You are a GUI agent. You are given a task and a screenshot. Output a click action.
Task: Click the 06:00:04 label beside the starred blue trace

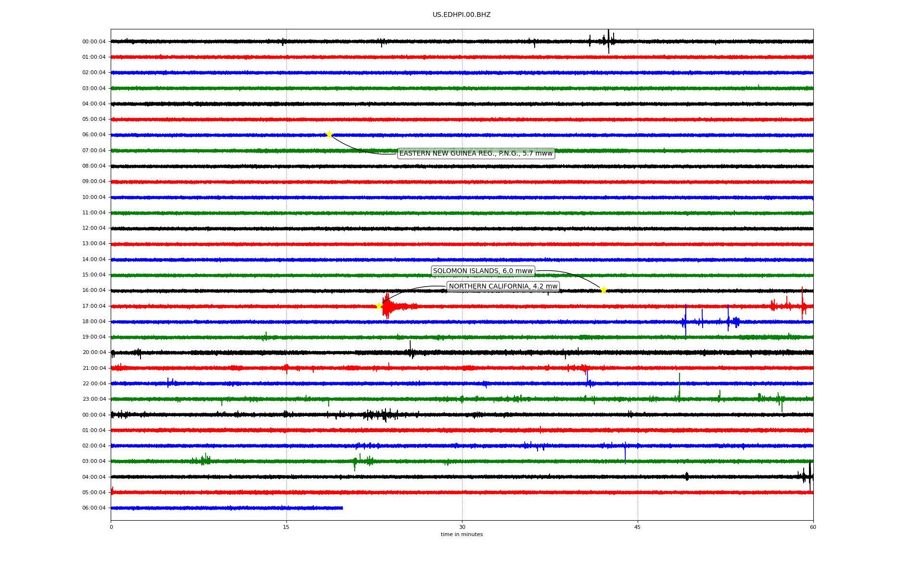[94, 135]
